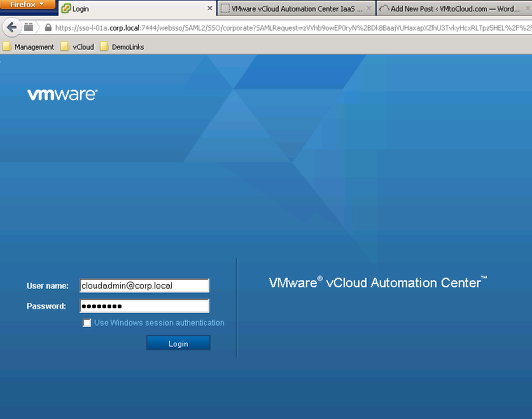Enable Use Windows session authentication checkbox
532x419 pixels.
point(87,323)
